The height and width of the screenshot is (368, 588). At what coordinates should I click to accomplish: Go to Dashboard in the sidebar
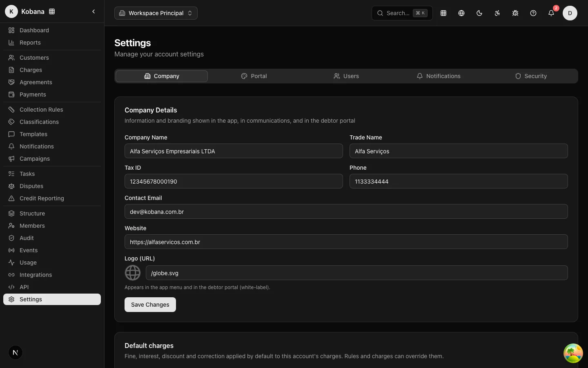pyautogui.click(x=52, y=30)
